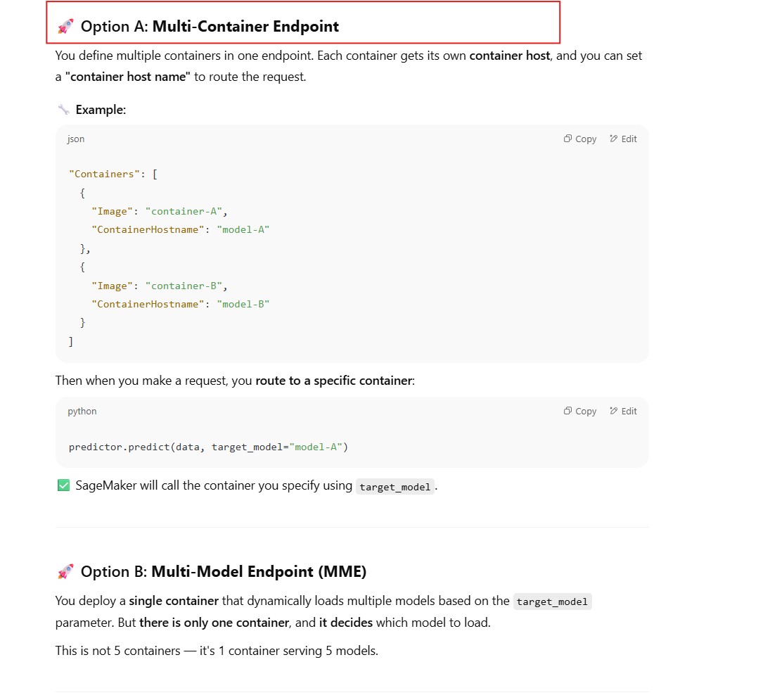This screenshot has height=700, width=770.
Task: Edit the python code snippet
Action: click(623, 412)
